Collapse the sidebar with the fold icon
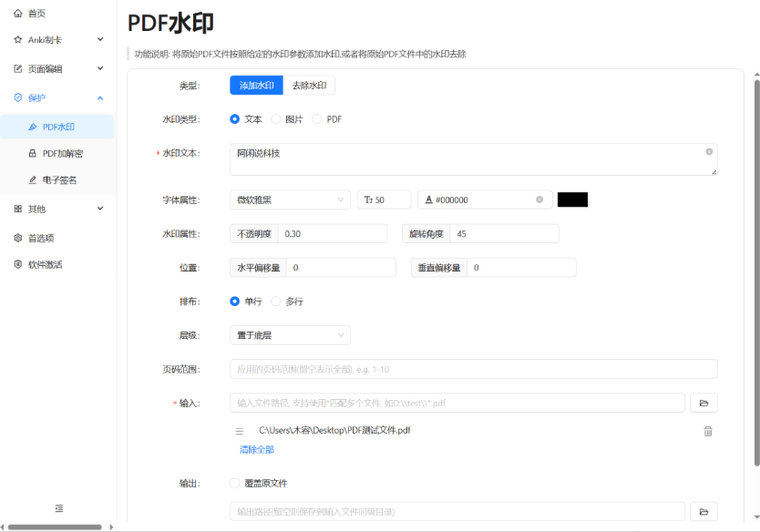 (x=59, y=508)
